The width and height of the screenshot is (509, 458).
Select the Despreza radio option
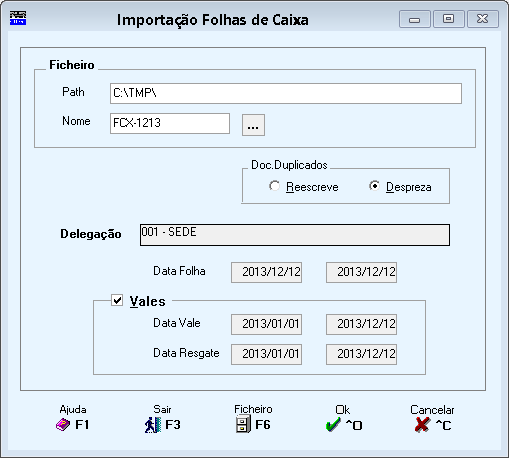[374, 186]
